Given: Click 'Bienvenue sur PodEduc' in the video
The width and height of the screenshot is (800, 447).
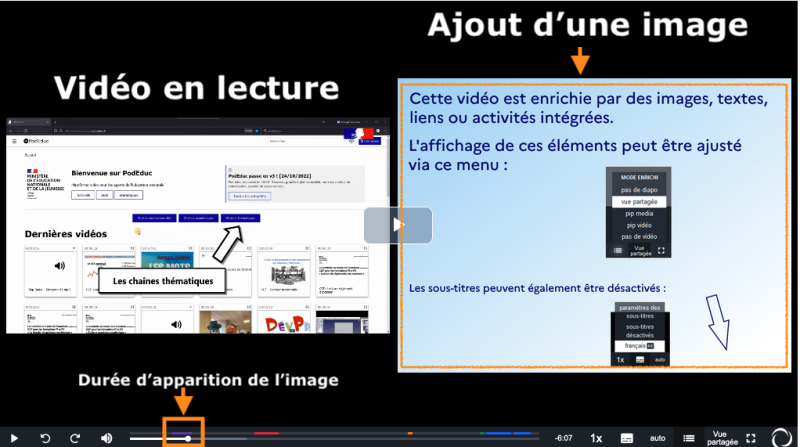Looking at the screenshot, I should (x=112, y=173).
